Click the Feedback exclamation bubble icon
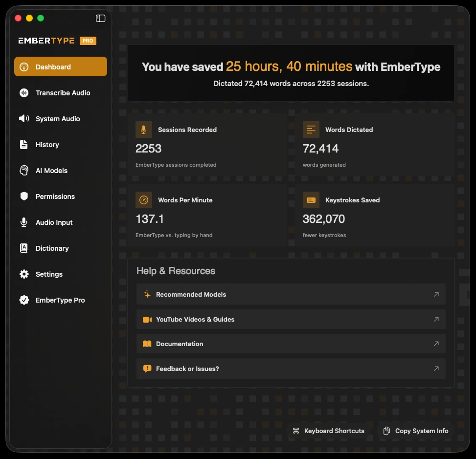476x459 pixels. [147, 369]
